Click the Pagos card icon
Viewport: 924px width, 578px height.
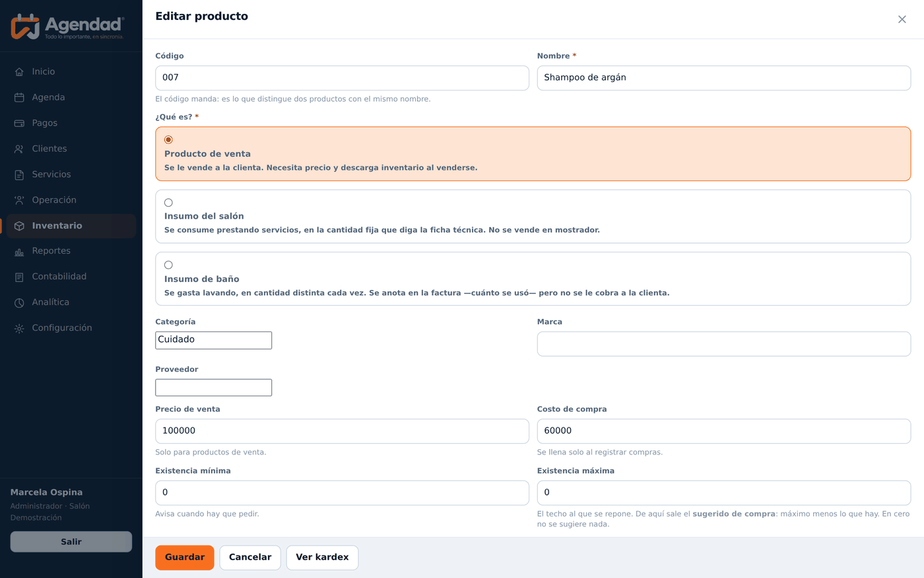click(19, 124)
